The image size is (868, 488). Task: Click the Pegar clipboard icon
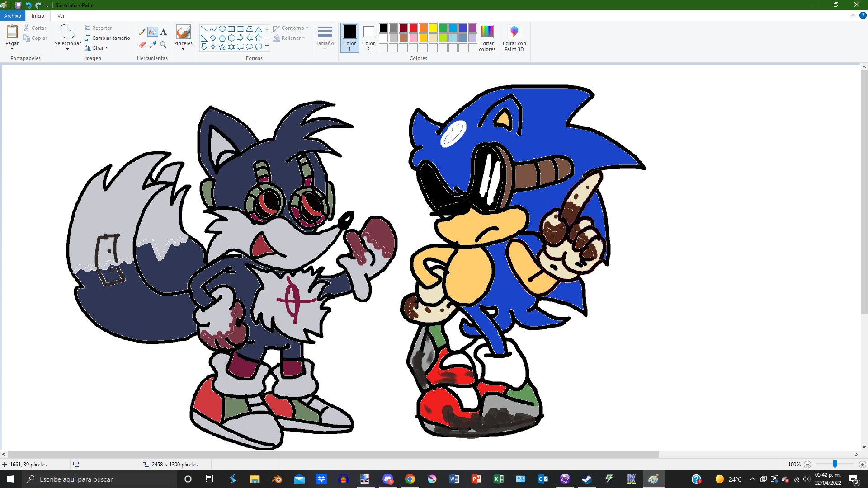12,32
